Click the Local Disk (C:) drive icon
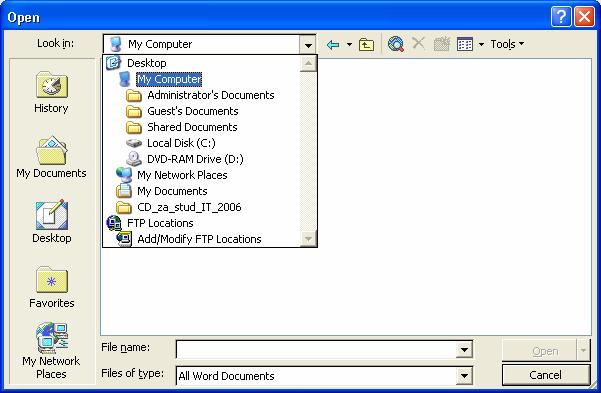 click(x=134, y=143)
